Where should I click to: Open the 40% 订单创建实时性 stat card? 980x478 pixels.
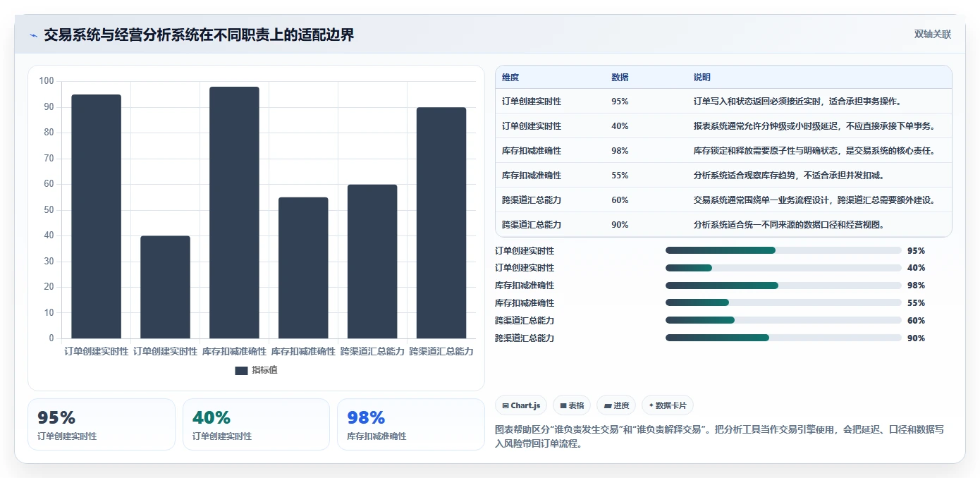(x=256, y=424)
